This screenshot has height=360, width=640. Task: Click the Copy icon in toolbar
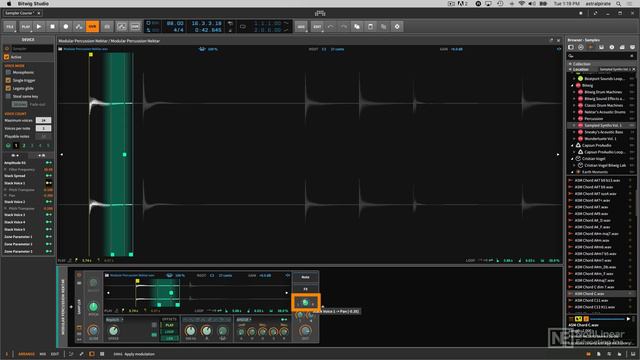(x=357, y=27)
